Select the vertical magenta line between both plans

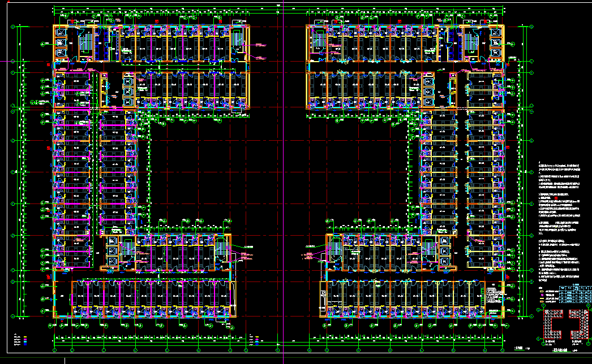pyautogui.click(x=282, y=170)
